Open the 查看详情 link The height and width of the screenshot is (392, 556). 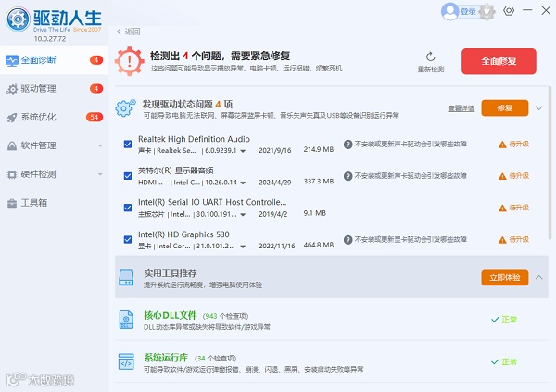461,108
